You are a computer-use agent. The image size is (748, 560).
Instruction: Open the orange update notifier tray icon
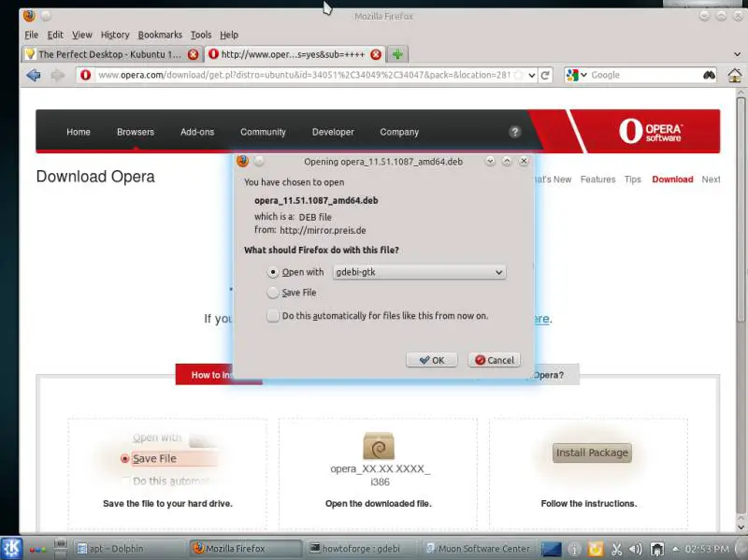point(596,550)
